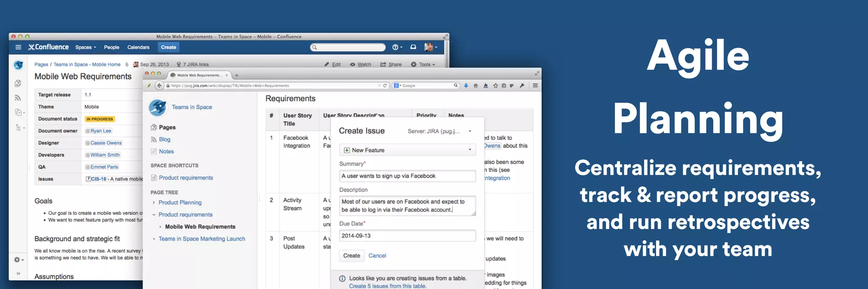The image size is (868, 289).
Task: Click the @William Smith mention
Action: (x=103, y=155)
